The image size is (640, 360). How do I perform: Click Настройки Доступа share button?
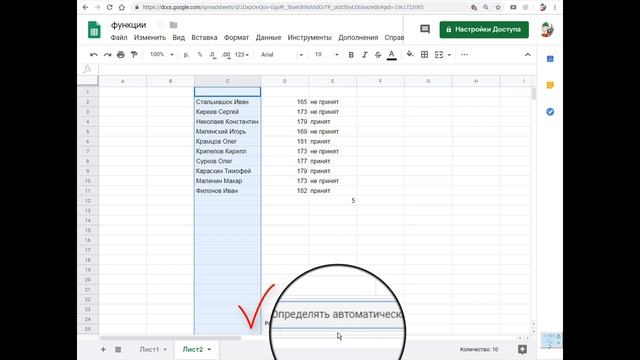484,29
